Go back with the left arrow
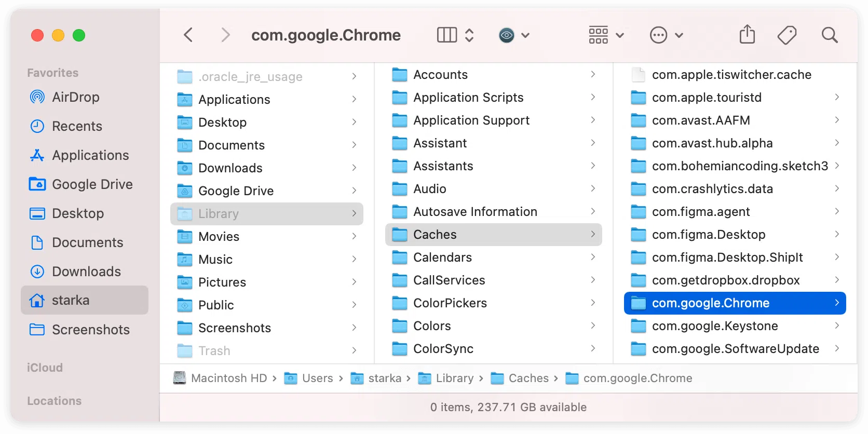Viewport: 868px width, 434px height. pos(188,35)
